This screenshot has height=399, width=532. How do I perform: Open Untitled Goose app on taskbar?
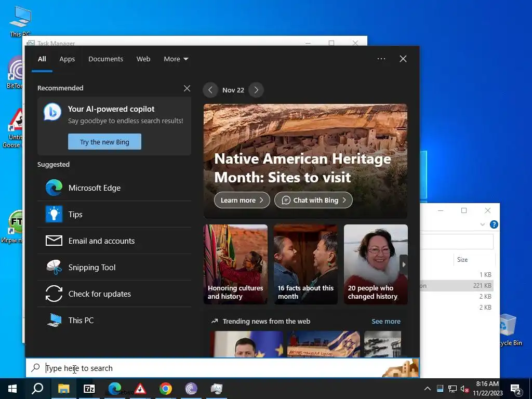[140, 389]
